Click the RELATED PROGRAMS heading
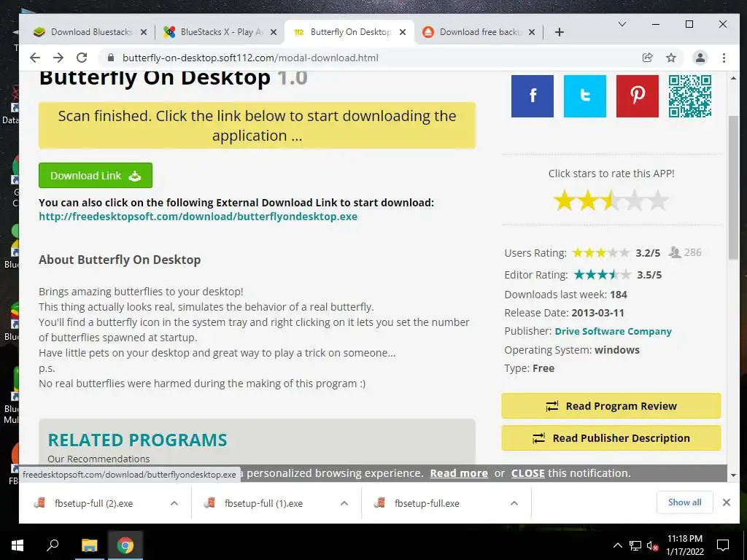This screenshot has width=747, height=560. (x=138, y=440)
